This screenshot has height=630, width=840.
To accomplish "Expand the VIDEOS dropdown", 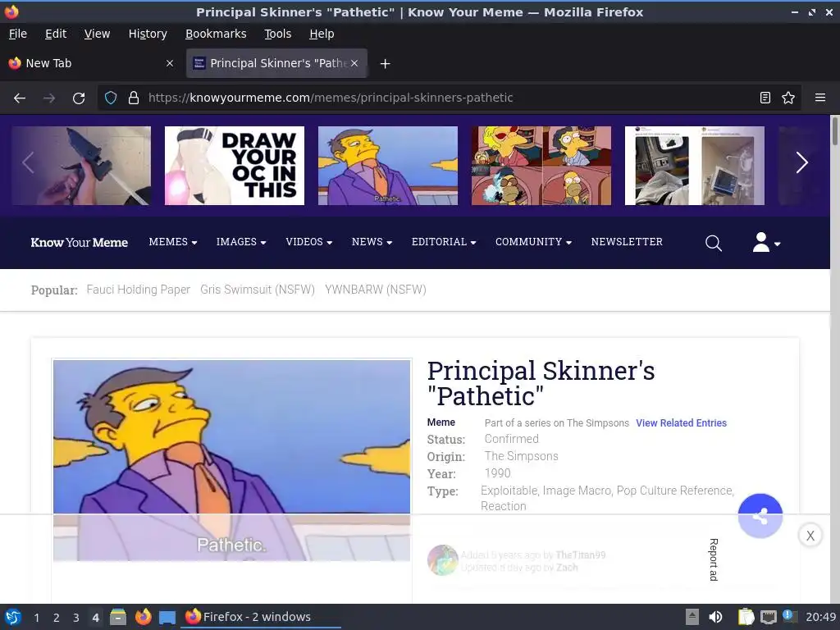I will click(309, 242).
